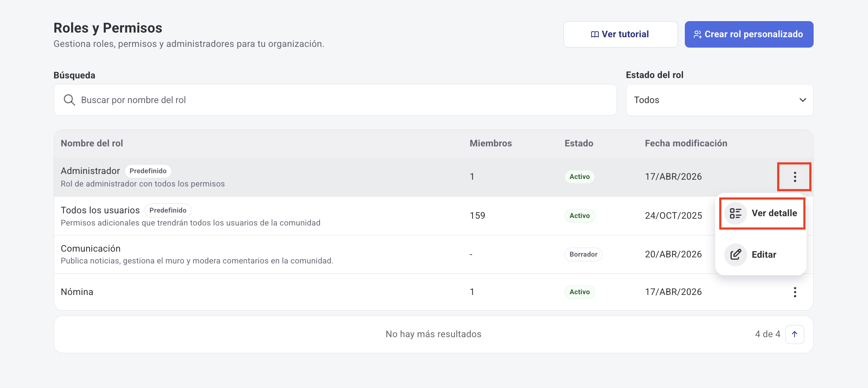Click the dropdown chevron beside Todos
The height and width of the screenshot is (388, 868).
[803, 100]
